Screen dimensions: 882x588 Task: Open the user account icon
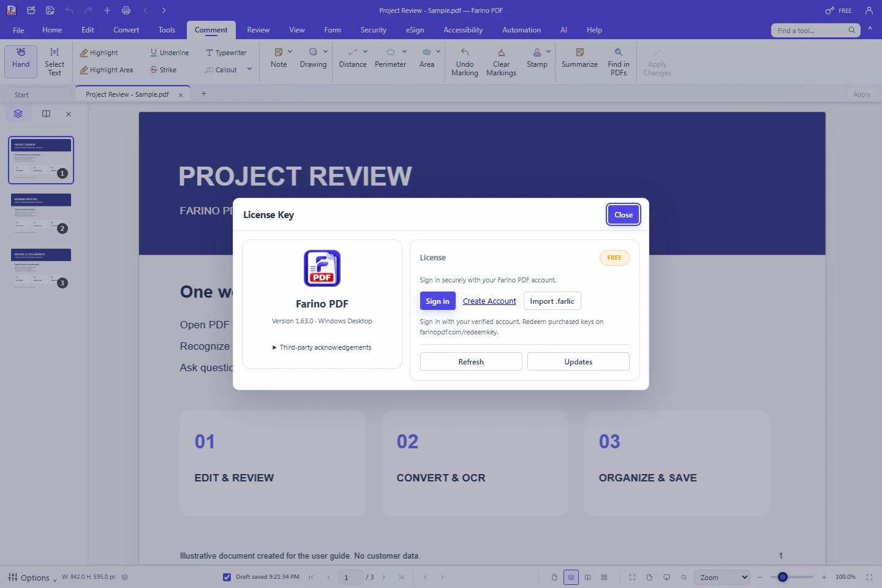click(x=869, y=10)
